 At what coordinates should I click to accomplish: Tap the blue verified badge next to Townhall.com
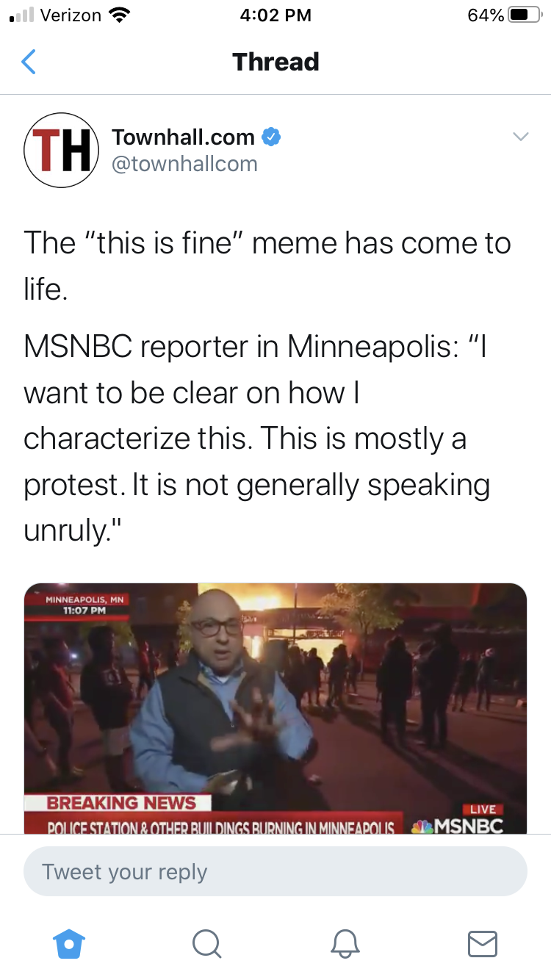tap(271, 137)
